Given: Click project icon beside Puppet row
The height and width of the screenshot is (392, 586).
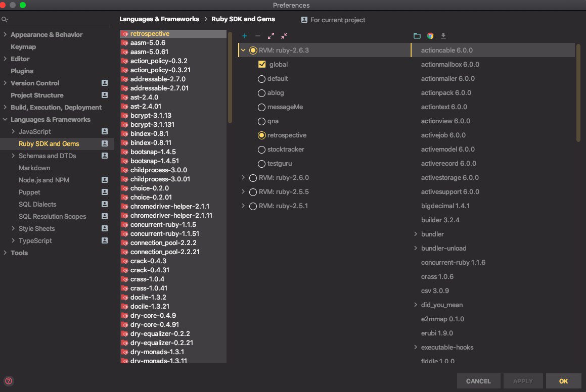Looking at the screenshot, I should (105, 192).
